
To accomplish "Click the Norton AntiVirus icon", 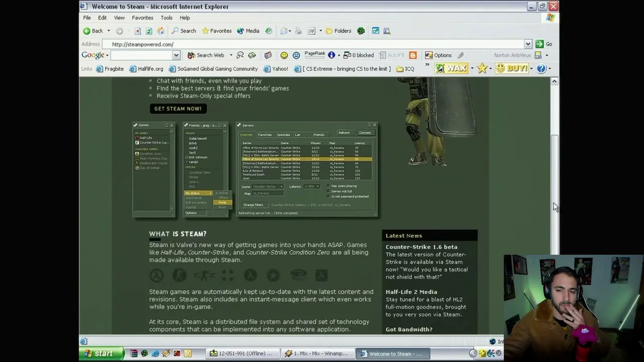I will click(x=538, y=55).
